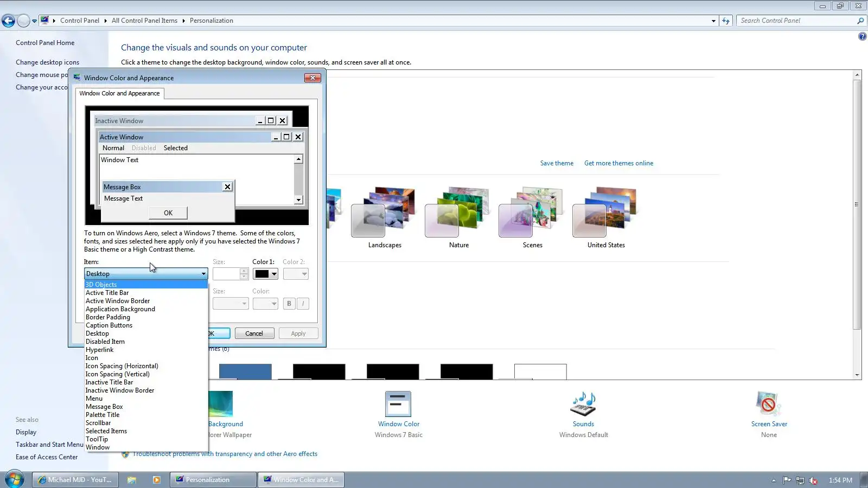868x488 pixels.
Task: Click the Help question mark icon
Action: click(x=862, y=36)
